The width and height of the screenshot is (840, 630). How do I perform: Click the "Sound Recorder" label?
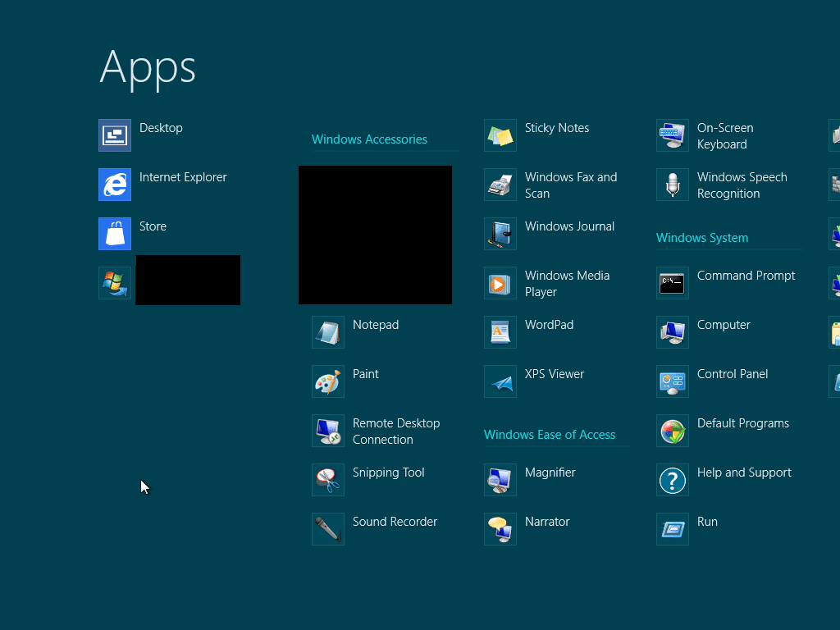click(395, 522)
